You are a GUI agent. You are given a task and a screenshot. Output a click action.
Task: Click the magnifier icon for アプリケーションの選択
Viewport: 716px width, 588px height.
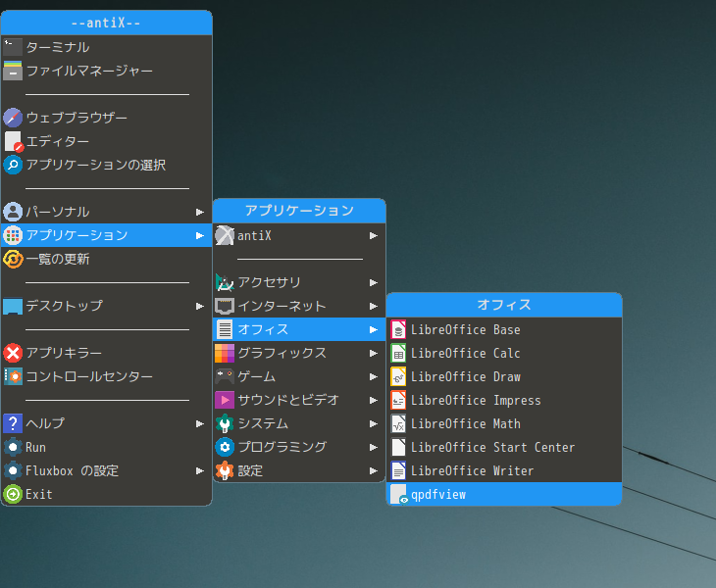tap(13, 165)
